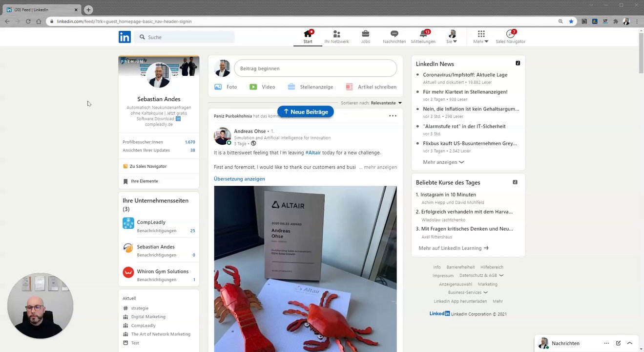The image size is (644, 352).
Task: Open Sales Navigator from the top bar
Action: tap(510, 37)
